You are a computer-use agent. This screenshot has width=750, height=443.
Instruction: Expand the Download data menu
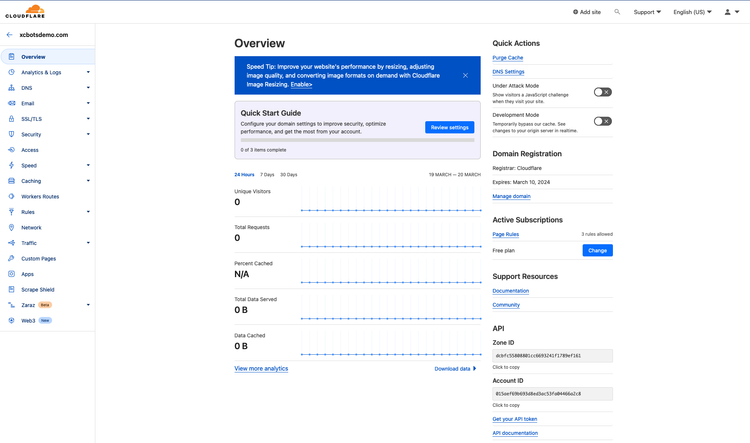(x=455, y=369)
